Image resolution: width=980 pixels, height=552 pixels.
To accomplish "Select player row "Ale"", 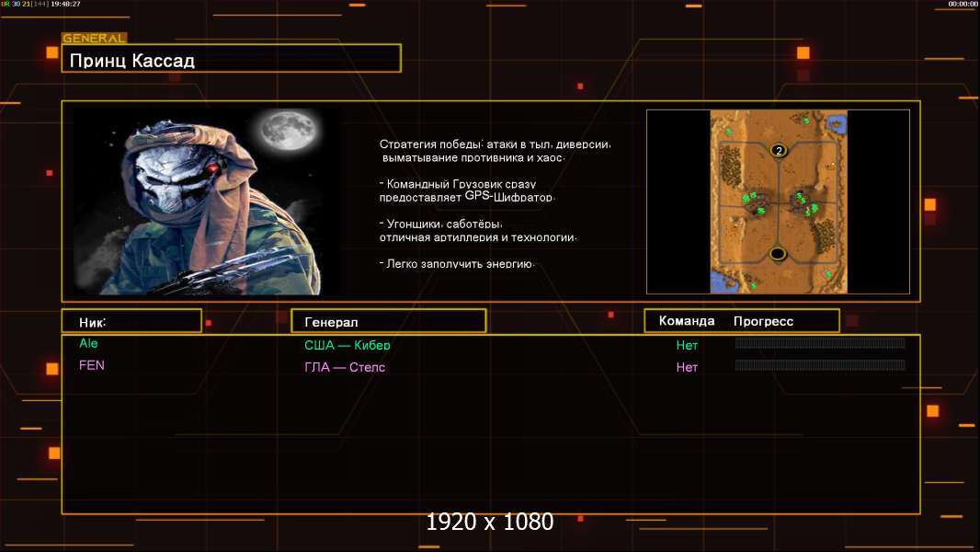I will pyautogui.click(x=89, y=343).
